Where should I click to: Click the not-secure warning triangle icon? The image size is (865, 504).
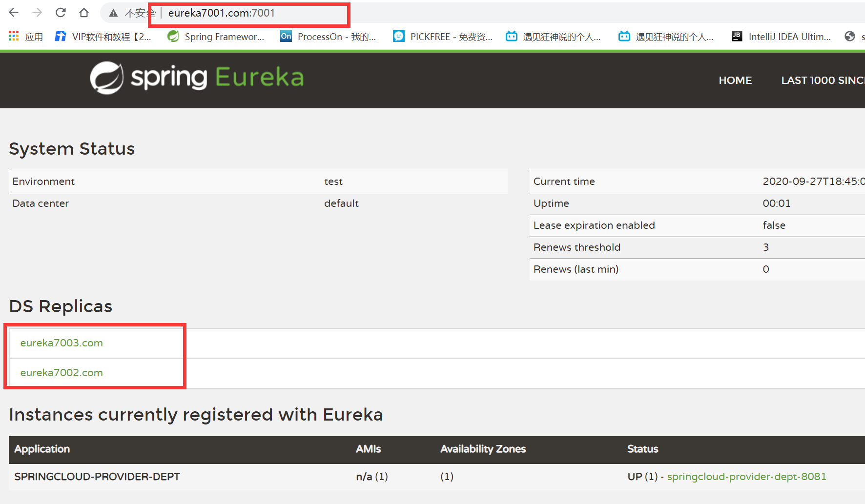[113, 13]
